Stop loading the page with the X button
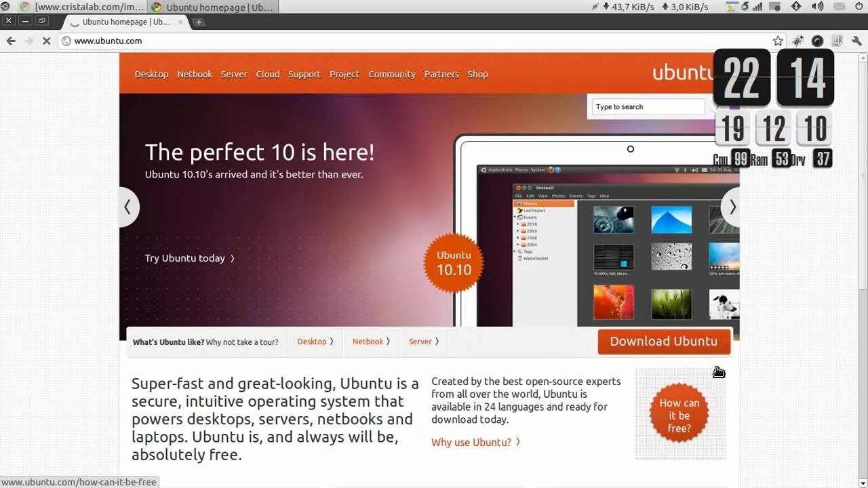The width and height of the screenshot is (868, 488). pyautogui.click(x=46, y=41)
